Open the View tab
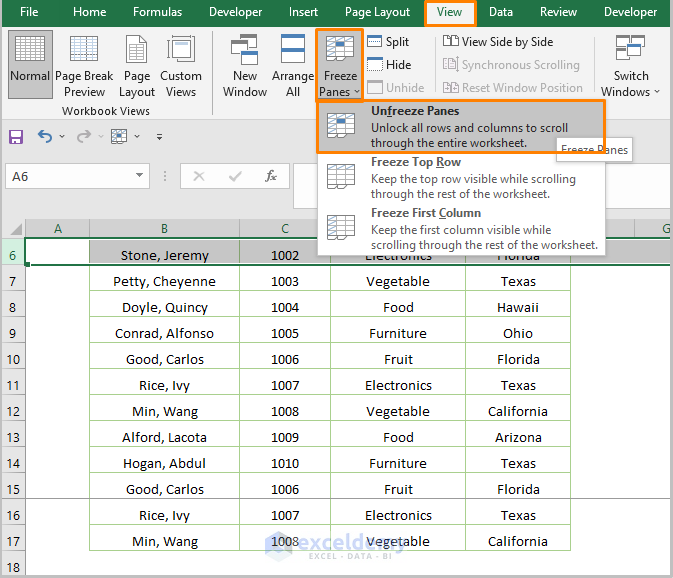 pos(449,12)
